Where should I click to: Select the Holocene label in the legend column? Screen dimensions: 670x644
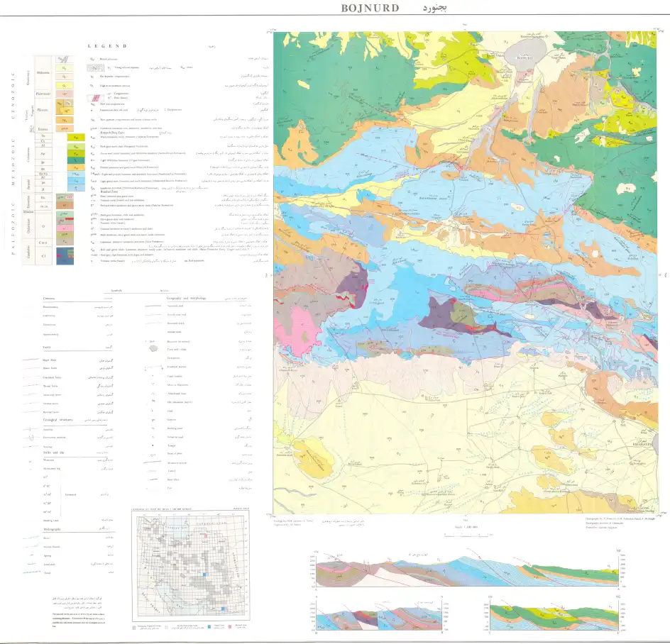click(43, 72)
